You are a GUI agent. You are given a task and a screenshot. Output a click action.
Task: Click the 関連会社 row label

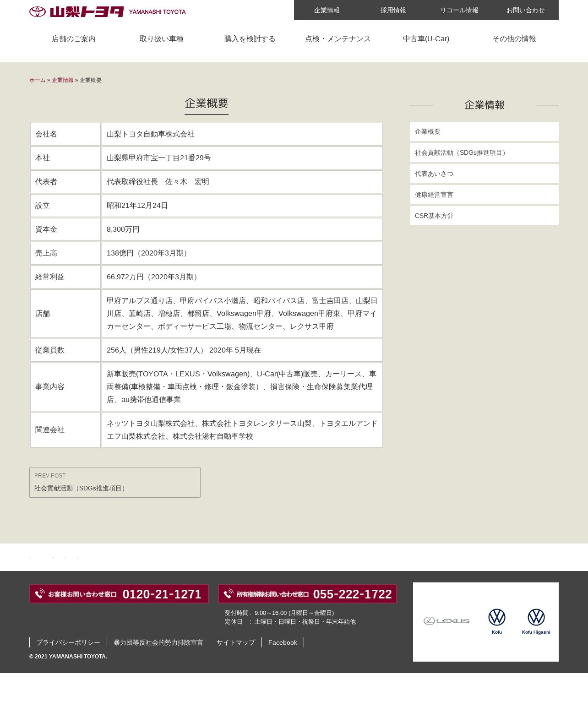[65, 430]
